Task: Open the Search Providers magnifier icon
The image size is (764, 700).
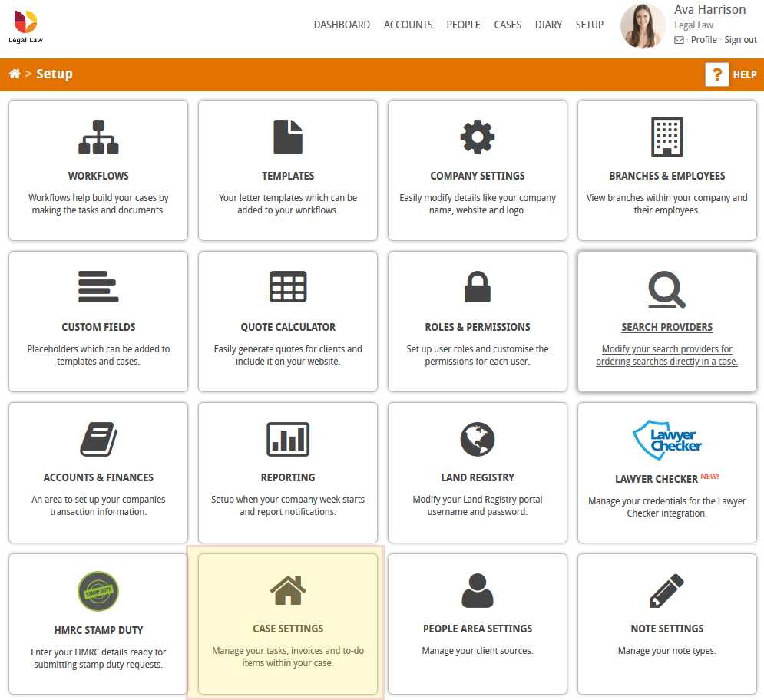Action: [666, 289]
